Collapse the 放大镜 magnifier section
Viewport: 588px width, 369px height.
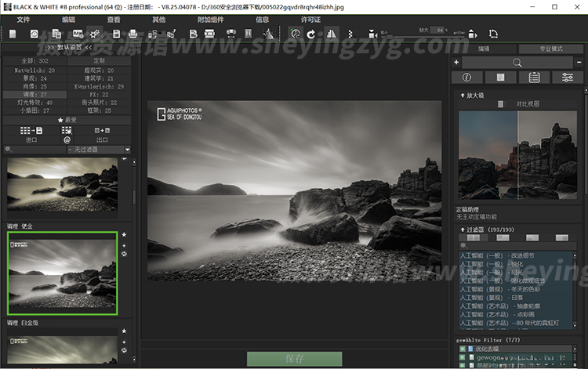463,95
